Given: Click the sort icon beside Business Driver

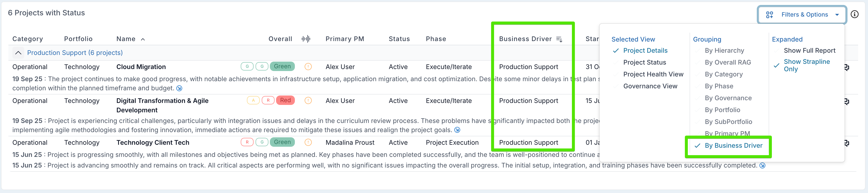Looking at the screenshot, I should [x=559, y=39].
